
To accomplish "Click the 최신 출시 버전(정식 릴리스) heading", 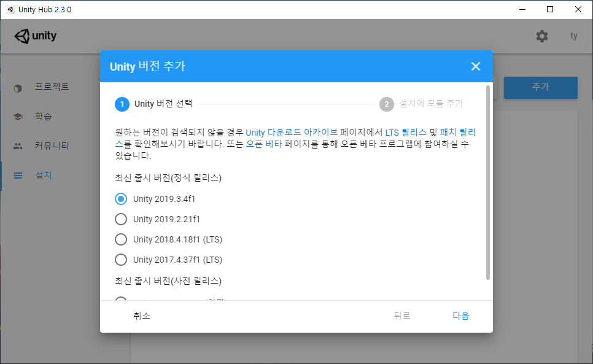I will tap(168, 177).
